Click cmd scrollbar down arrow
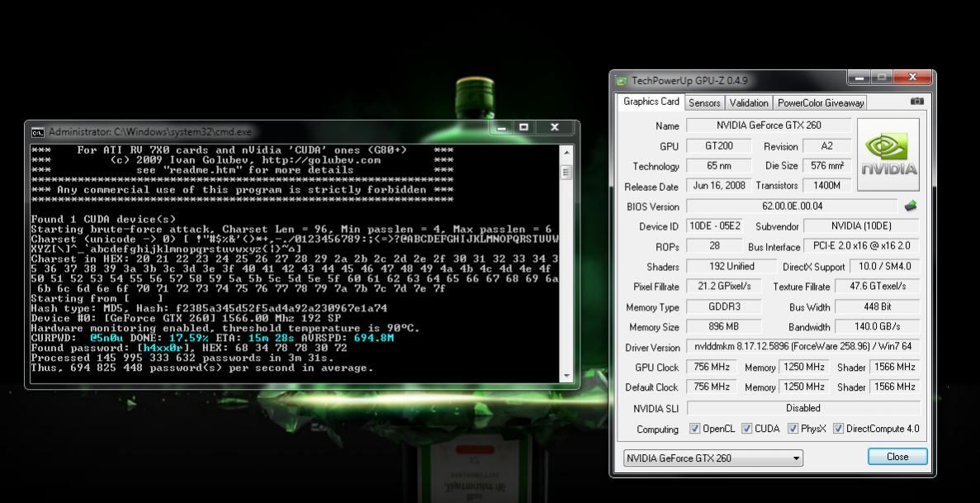980x503 pixels. coord(567,375)
